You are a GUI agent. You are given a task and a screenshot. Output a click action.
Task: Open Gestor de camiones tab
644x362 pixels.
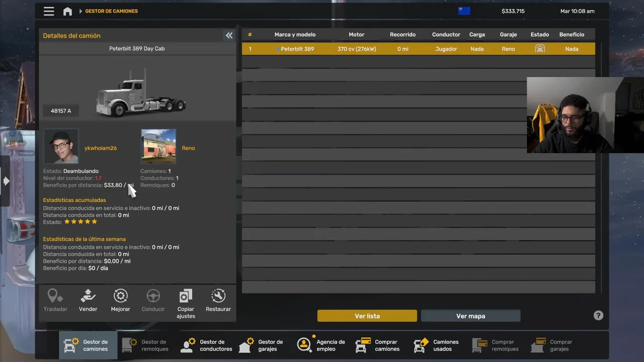[x=88, y=345]
